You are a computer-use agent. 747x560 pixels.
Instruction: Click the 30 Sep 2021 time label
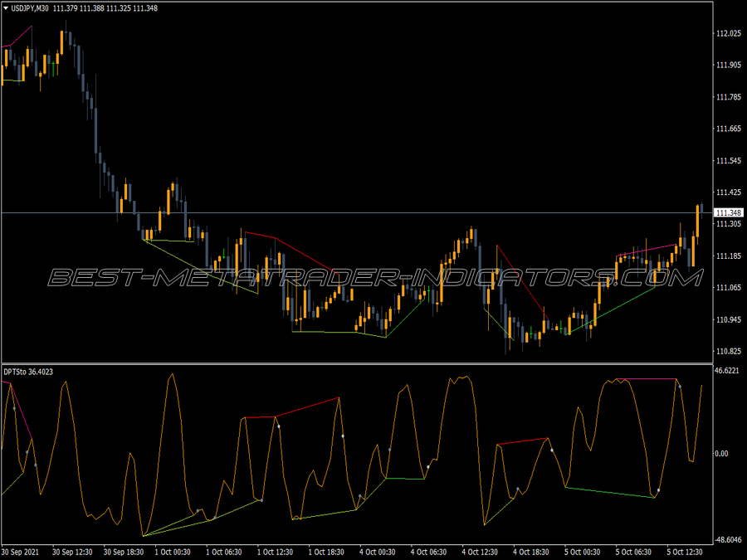[21, 552]
